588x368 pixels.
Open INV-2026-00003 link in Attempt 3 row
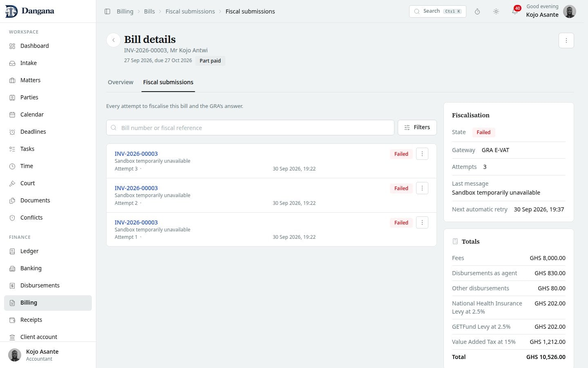pyautogui.click(x=136, y=154)
